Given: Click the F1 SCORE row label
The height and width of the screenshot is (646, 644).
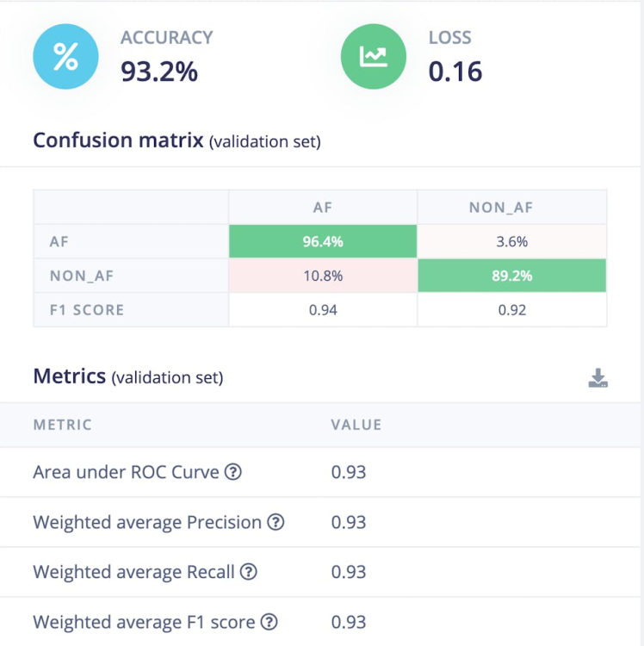Looking at the screenshot, I should (87, 309).
